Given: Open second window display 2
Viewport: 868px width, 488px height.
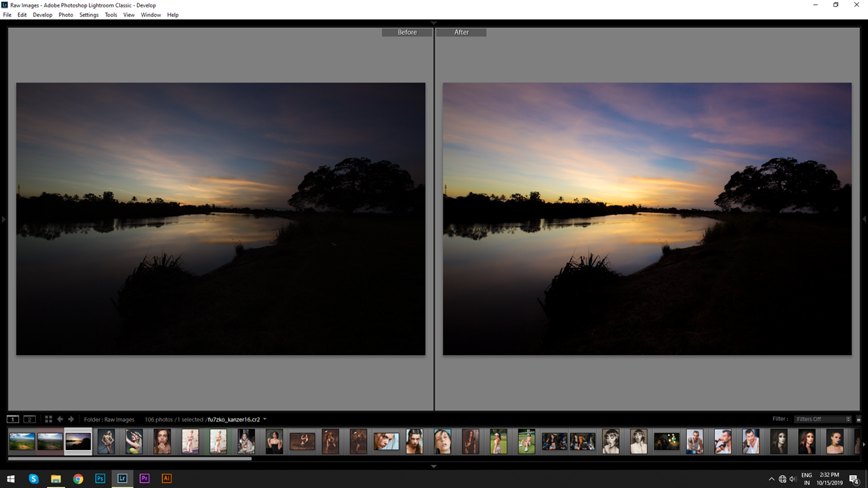Looking at the screenshot, I should pyautogui.click(x=29, y=420).
